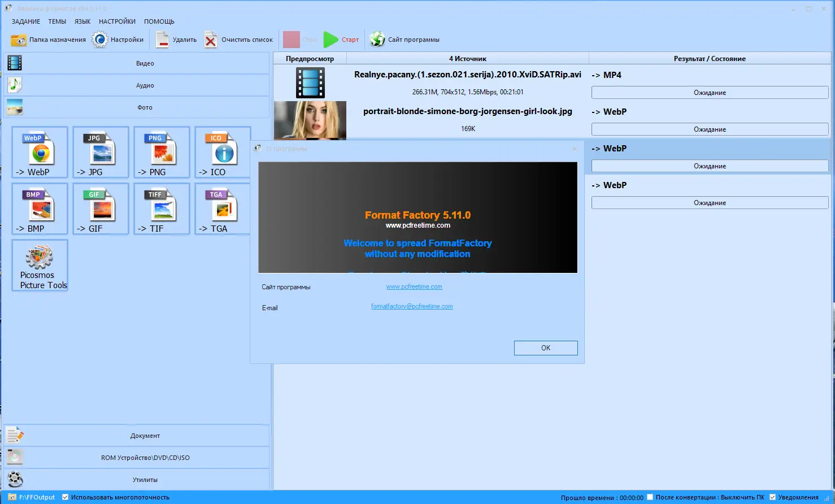Open the TGA converter icon
The image size is (835, 504).
coord(223,208)
